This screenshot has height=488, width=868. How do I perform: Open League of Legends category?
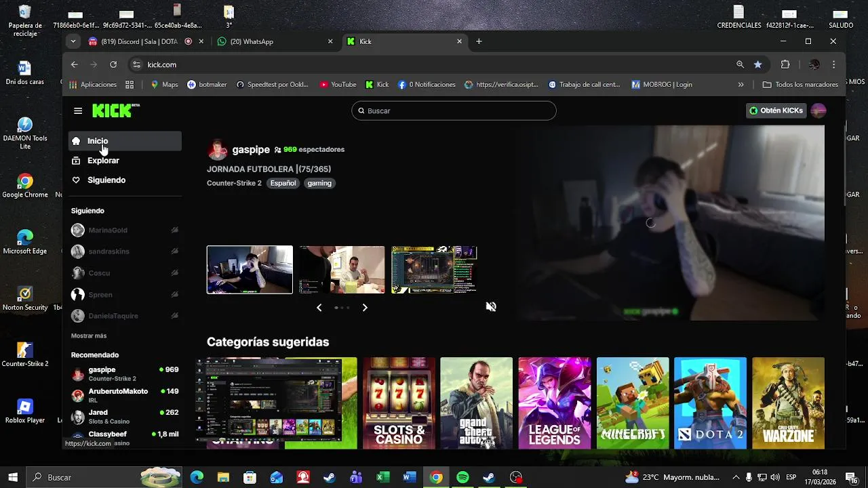555,403
